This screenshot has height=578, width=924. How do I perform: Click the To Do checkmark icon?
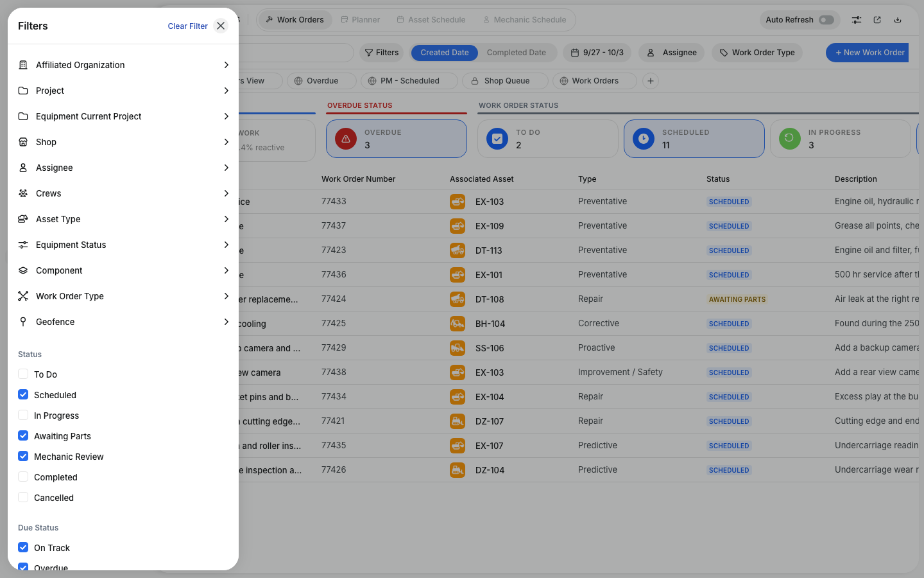pos(497,139)
